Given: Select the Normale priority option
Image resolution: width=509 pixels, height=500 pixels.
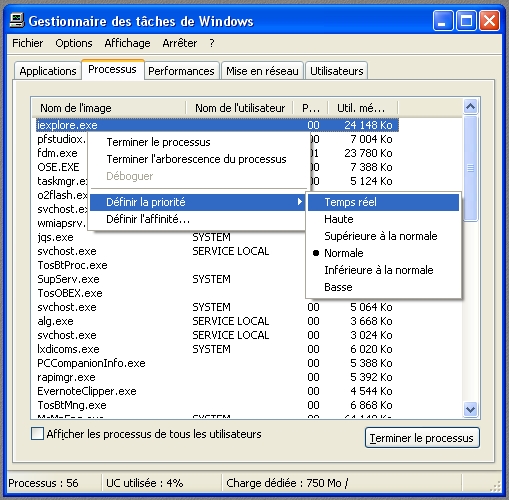Looking at the screenshot, I should (383, 253).
